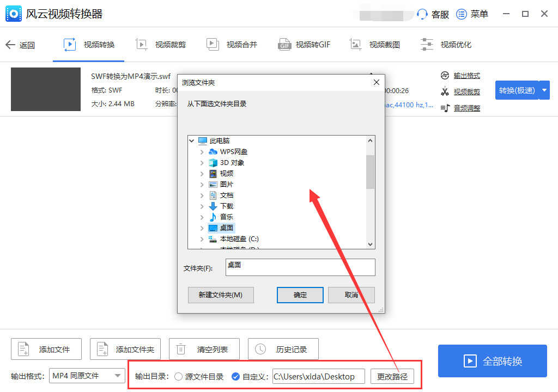Click the 文件夹(F) input field
The image size is (558, 392).
pos(300,267)
